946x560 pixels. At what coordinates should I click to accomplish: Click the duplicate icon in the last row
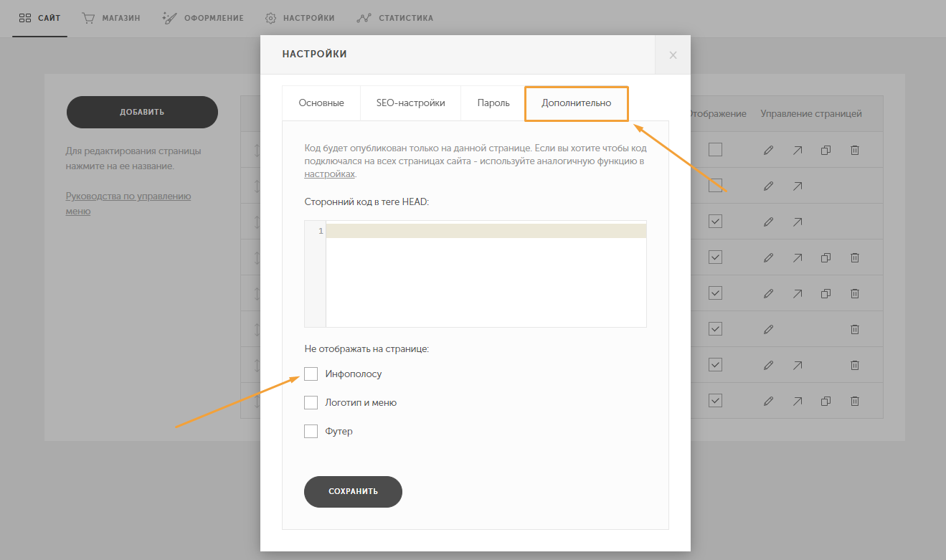826,402
